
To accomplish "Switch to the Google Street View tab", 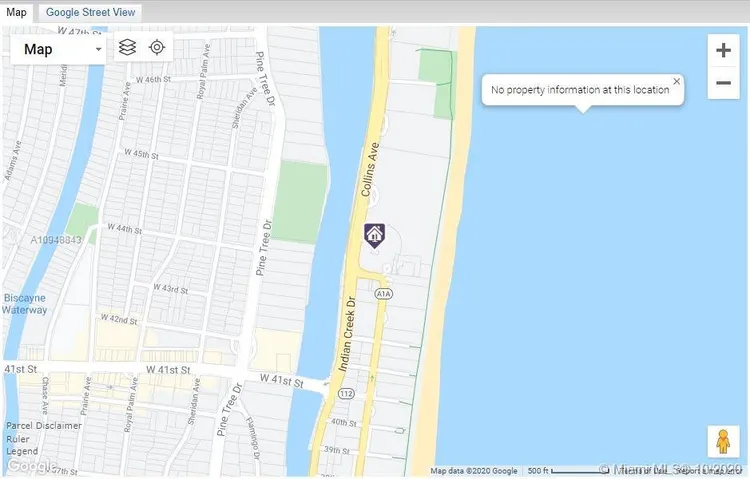I will 92,13.
